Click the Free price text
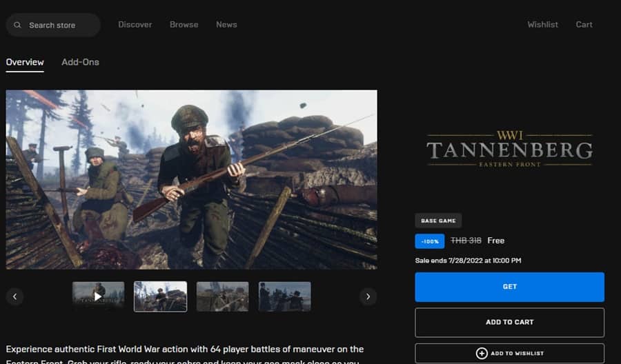621x364 pixels. [496, 241]
